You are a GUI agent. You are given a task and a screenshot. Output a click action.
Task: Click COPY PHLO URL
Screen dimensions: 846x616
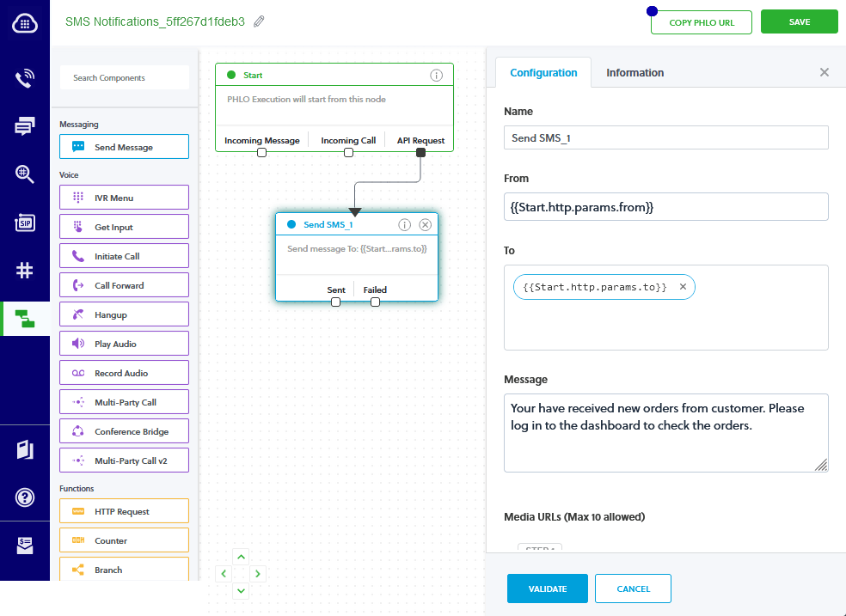click(x=701, y=21)
